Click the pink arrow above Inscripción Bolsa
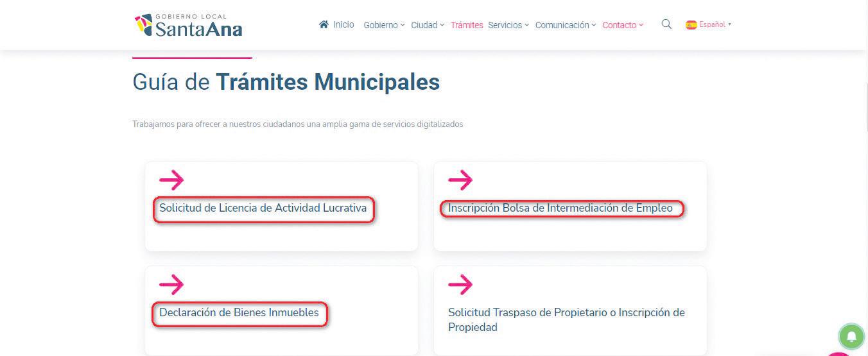The image size is (868, 356). [x=460, y=180]
